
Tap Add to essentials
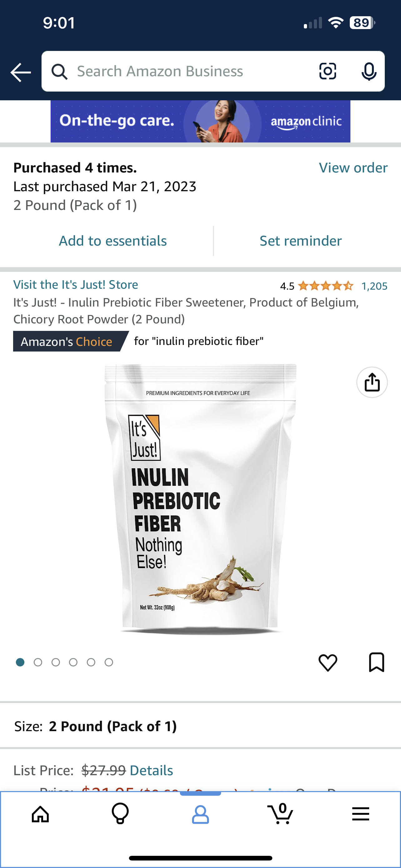[x=113, y=241]
